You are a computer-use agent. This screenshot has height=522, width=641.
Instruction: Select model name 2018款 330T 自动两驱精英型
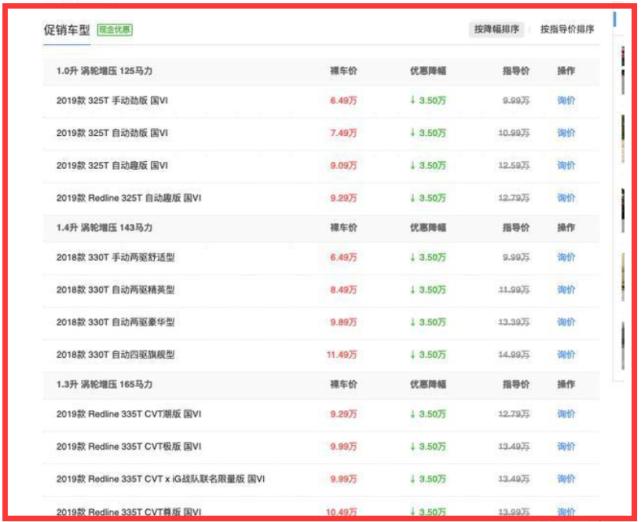[x=115, y=290]
